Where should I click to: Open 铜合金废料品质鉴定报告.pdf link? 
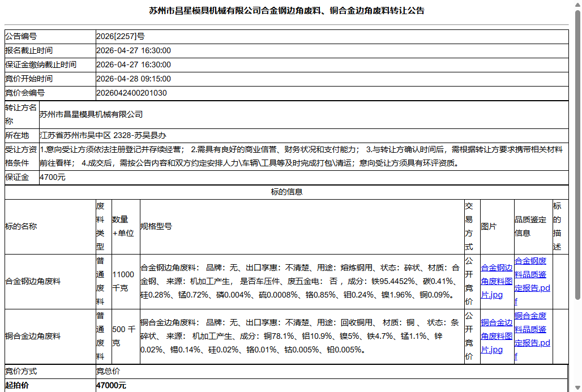coord(532,337)
